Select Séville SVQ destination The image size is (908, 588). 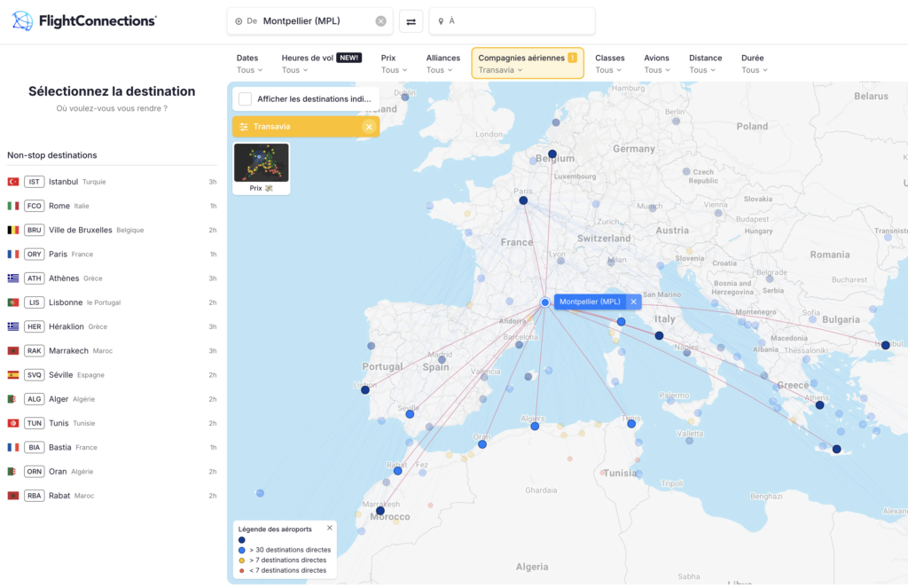[112, 375]
